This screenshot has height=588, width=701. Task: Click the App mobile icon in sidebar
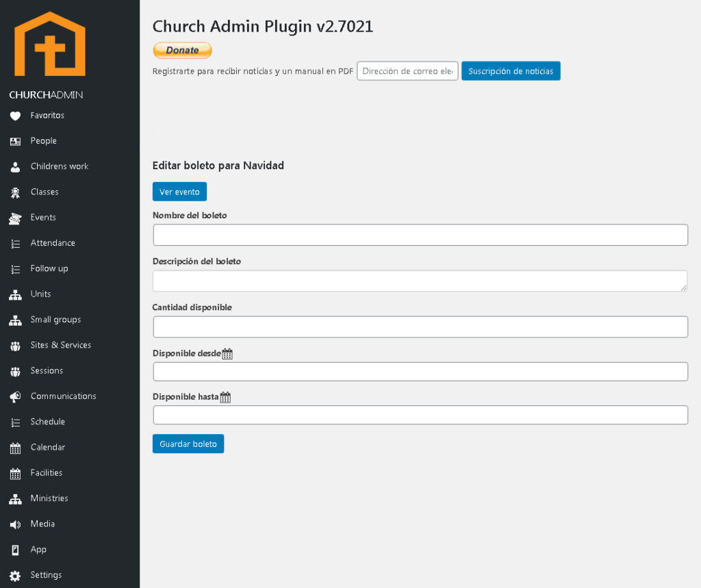pyautogui.click(x=15, y=550)
